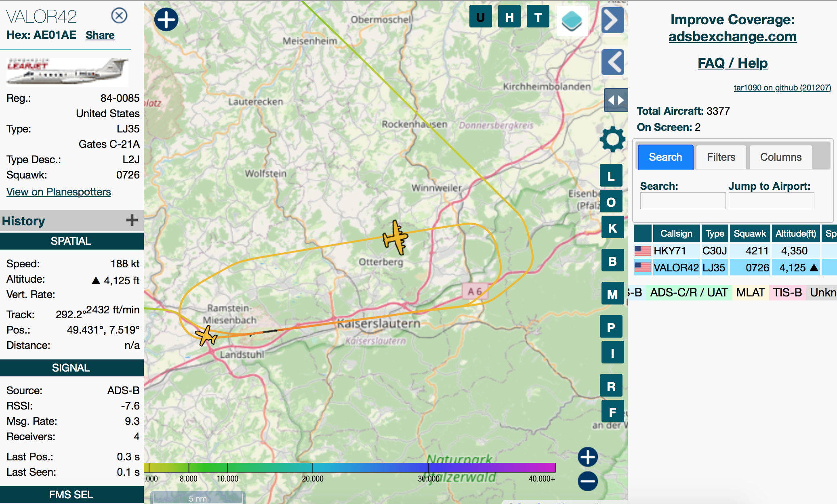Screen dimensions: 837x504
Task: Open the FAQ / Help link
Action: tap(732, 63)
